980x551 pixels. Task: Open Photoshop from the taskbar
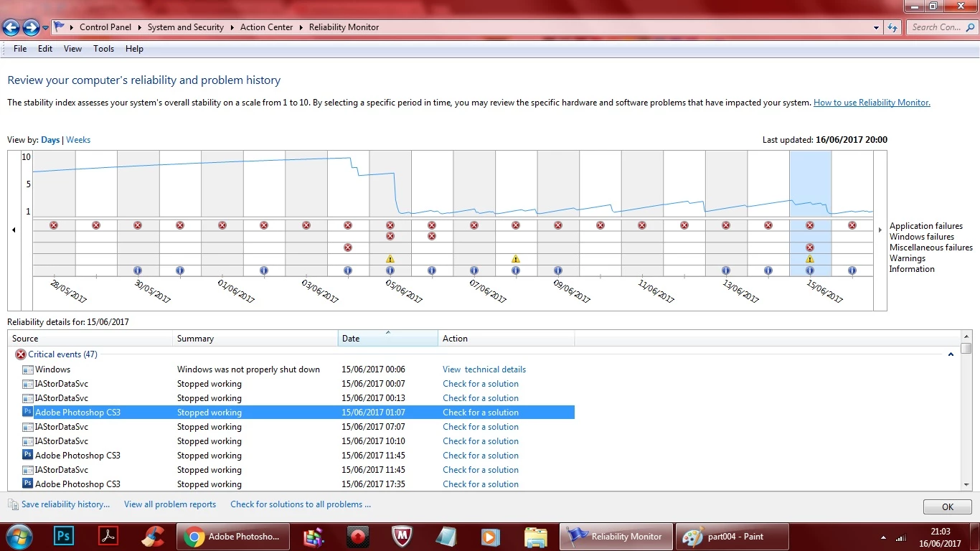pyautogui.click(x=64, y=536)
